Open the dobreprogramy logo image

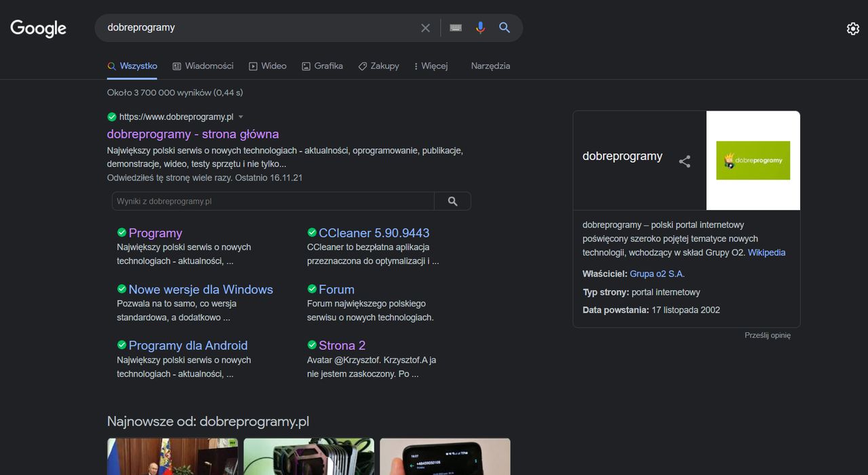(753, 161)
